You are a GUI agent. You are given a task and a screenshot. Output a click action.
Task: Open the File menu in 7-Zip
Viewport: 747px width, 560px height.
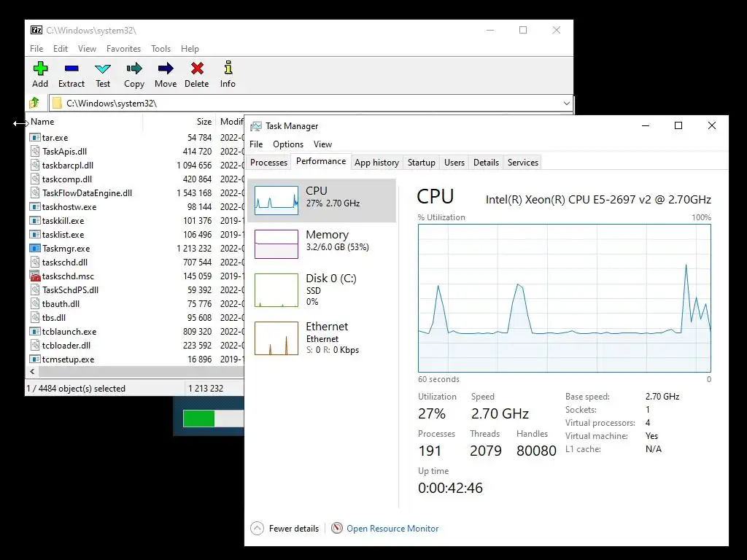point(36,49)
